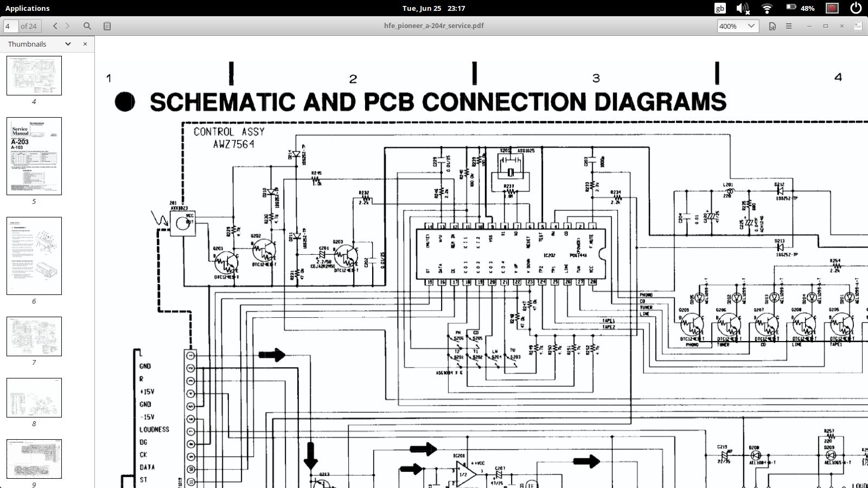Image resolution: width=868 pixels, height=488 pixels.
Task: Open the annotation/document properties icon
Action: click(772, 25)
